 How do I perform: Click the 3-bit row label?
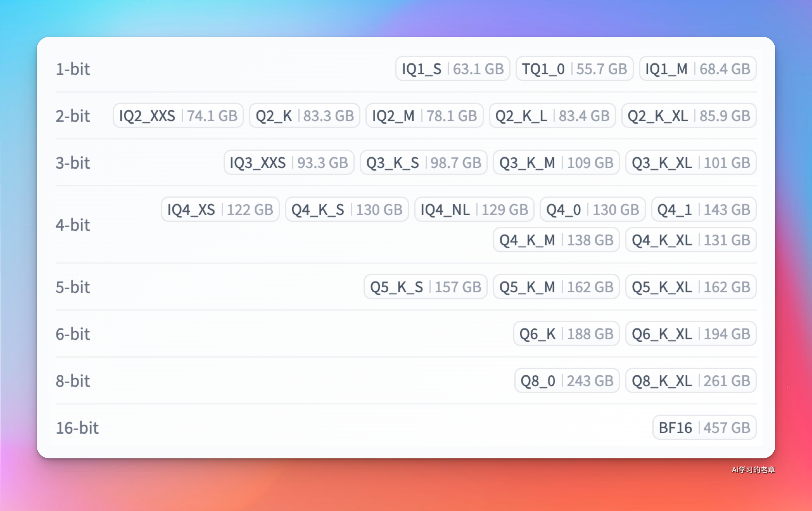(73, 163)
